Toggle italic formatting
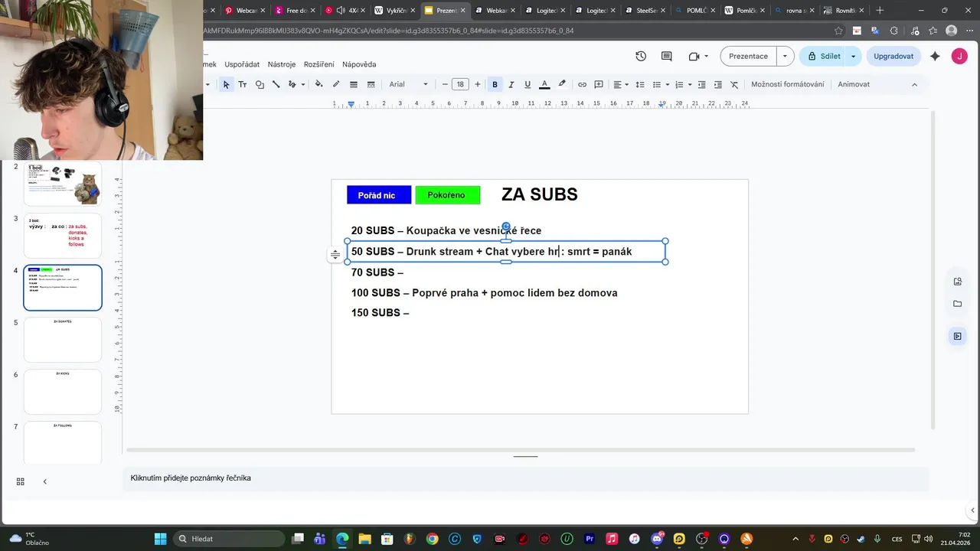Screen dimensions: 980x551 [511, 84]
